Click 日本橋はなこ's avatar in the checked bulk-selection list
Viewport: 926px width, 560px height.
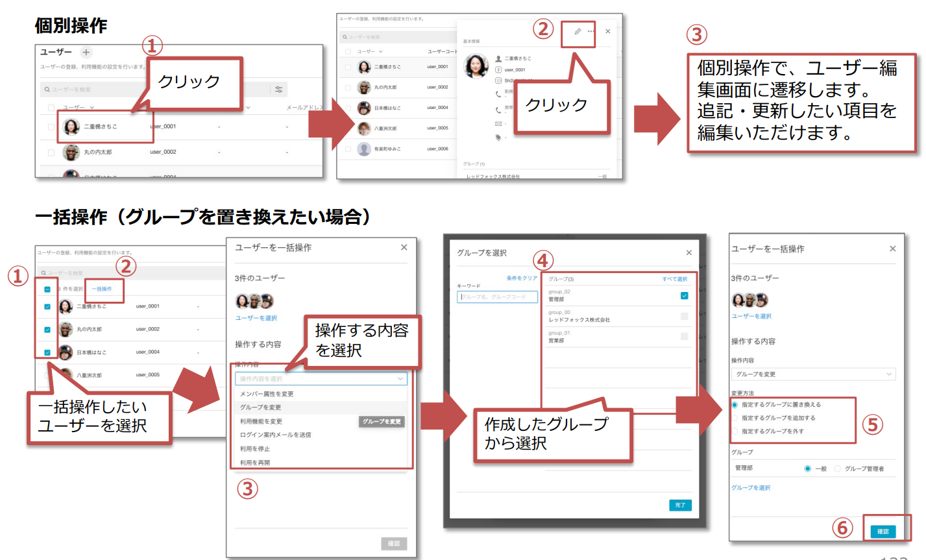66,352
